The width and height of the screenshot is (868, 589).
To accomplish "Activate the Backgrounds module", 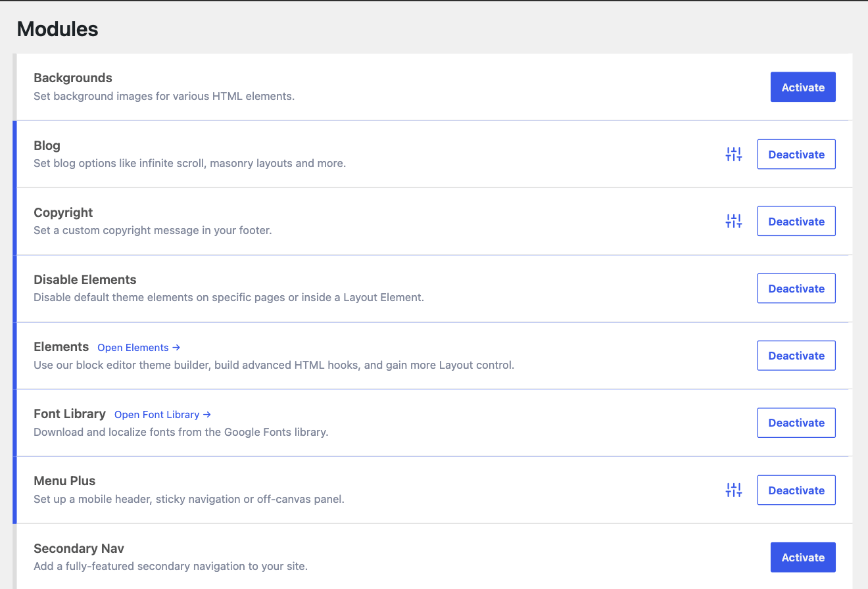I will 803,87.
